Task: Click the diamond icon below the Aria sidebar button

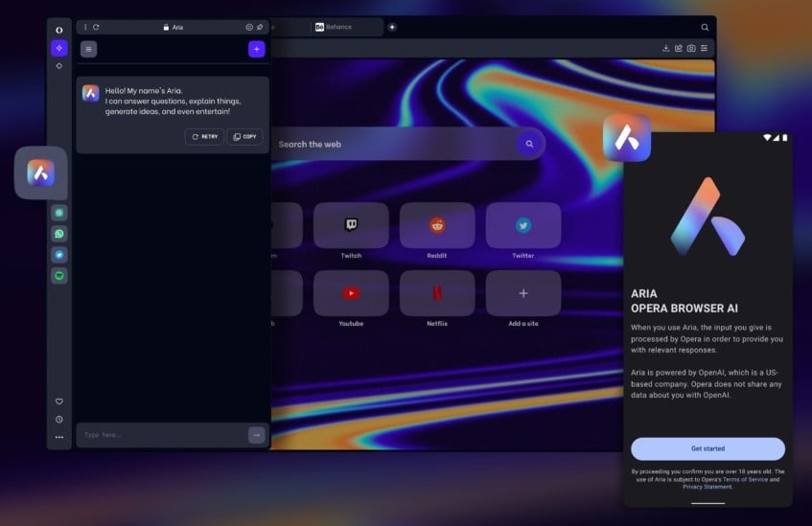Action: pos(59,66)
